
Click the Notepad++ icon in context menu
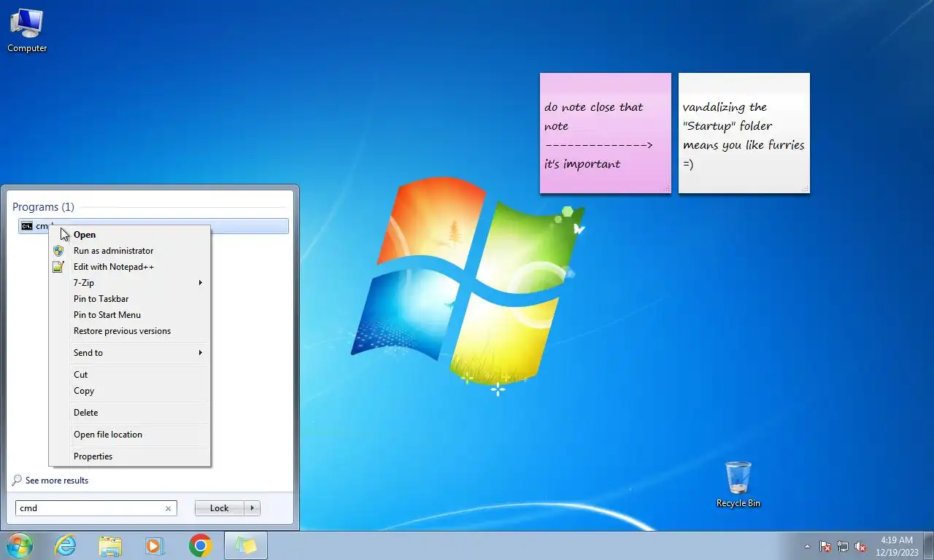(x=58, y=267)
